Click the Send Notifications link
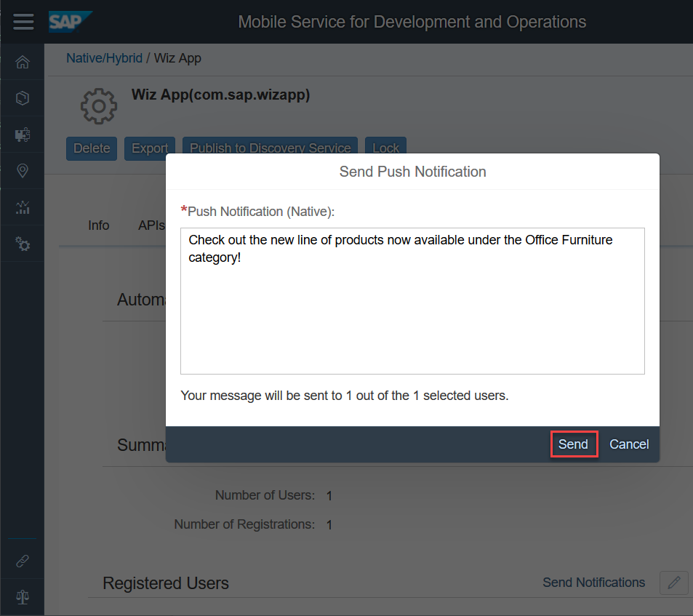Image resolution: width=693 pixels, height=616 pixels. click(593, 583)
